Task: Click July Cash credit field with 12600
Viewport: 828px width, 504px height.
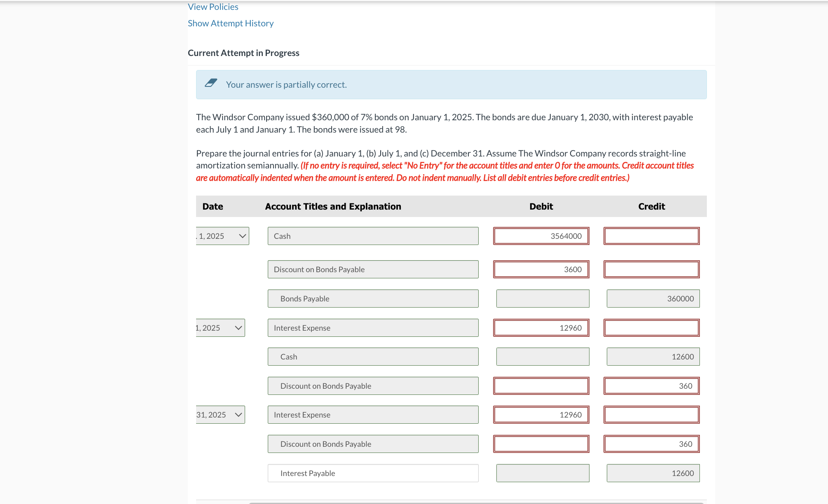Action: click(653, 357)
